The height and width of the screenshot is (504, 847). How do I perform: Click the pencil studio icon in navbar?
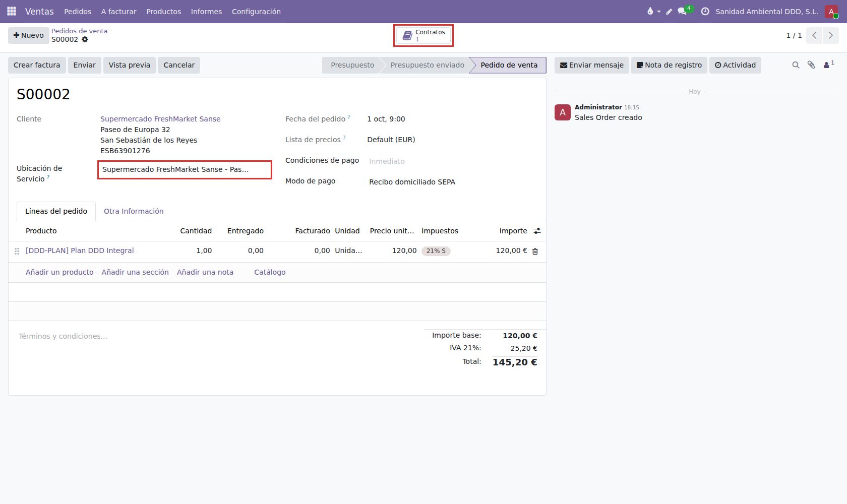tap(669, 11)
